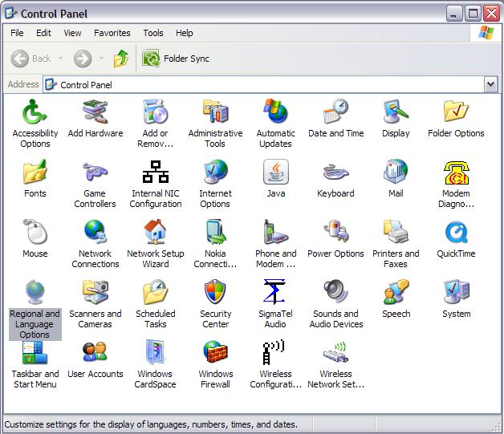Open User Accounts icon
504x434 pixels.
[96, 351]
